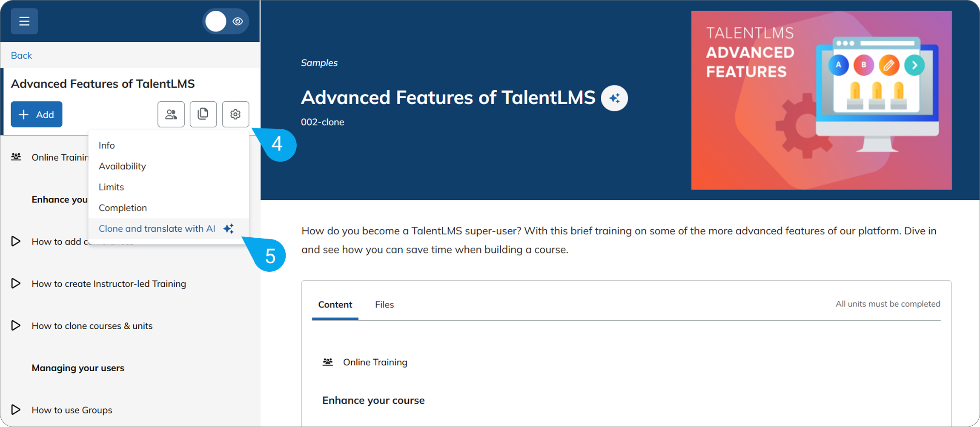Open How to clone courses & units
This screenshot has width=980, height=427.
coord(92,326)
